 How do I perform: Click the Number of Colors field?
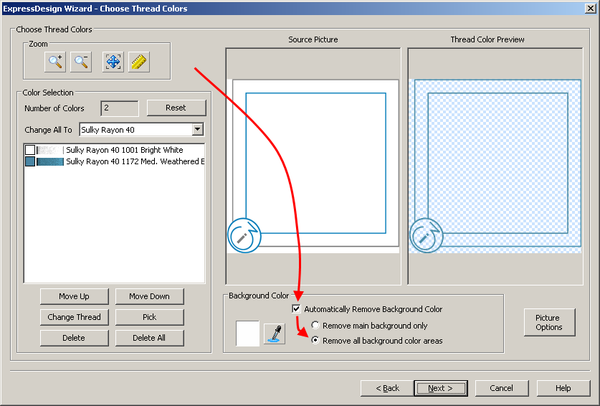point(120,108)
